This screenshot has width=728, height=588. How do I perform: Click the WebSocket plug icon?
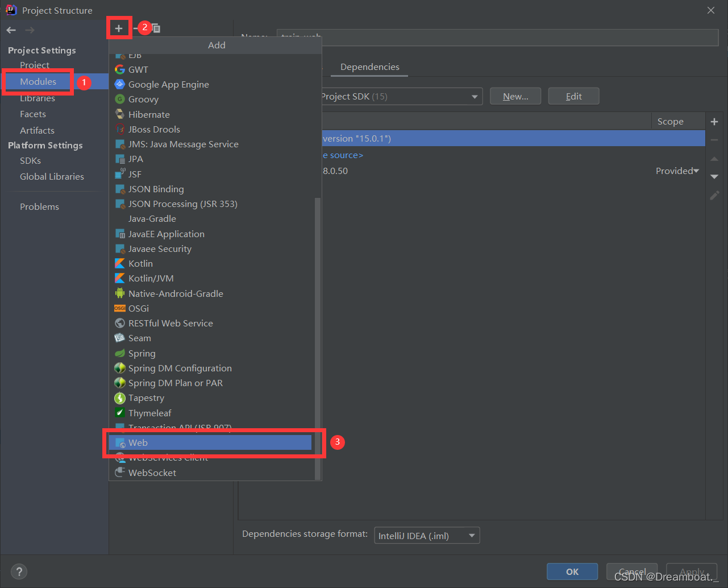[120, 473]
